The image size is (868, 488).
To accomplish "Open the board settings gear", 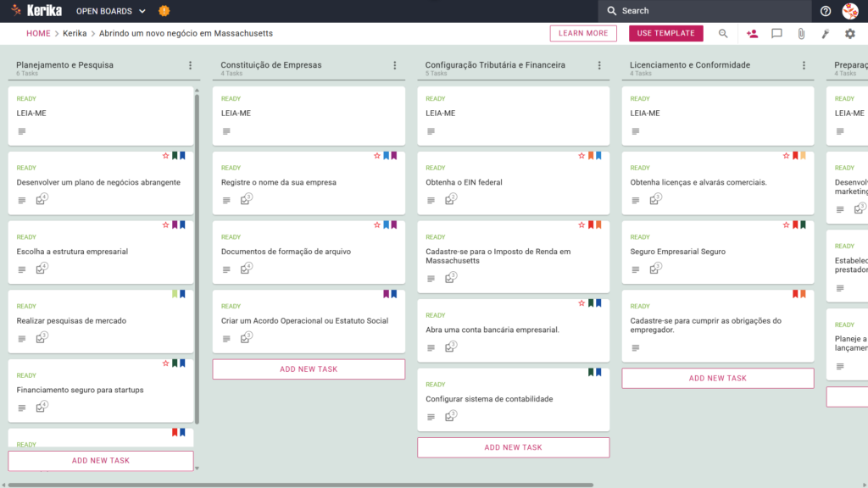I will pos(849,34).
